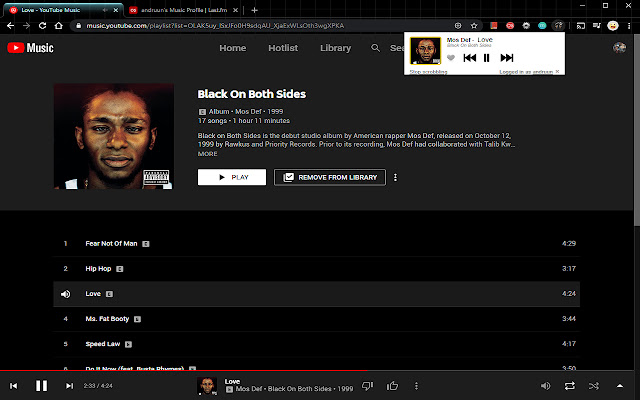Screen dimensions: 640x400
Task: Reload the page
Action: tap(42, 26)
